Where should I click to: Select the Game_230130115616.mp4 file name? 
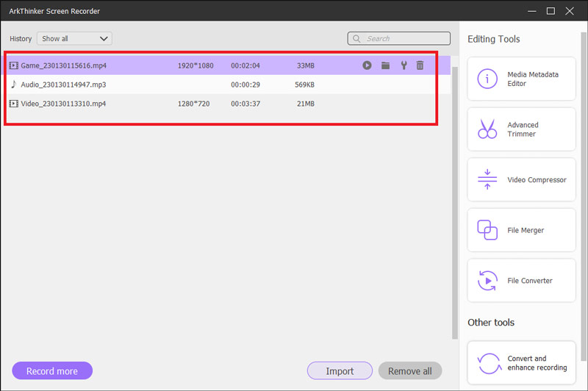(x=64, y=65)
